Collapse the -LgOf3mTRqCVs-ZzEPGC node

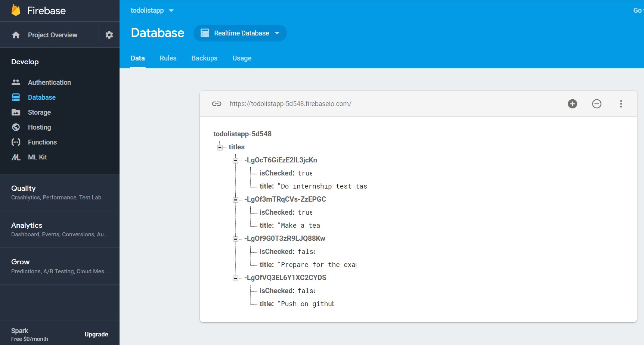(235, 200)
